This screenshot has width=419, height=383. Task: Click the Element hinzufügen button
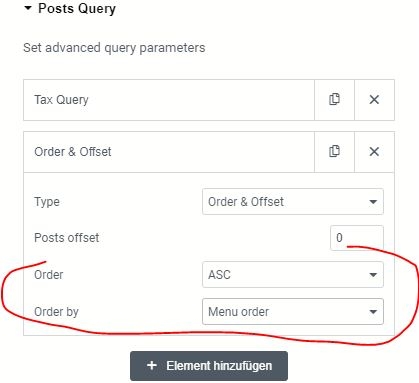click(209, 366)
